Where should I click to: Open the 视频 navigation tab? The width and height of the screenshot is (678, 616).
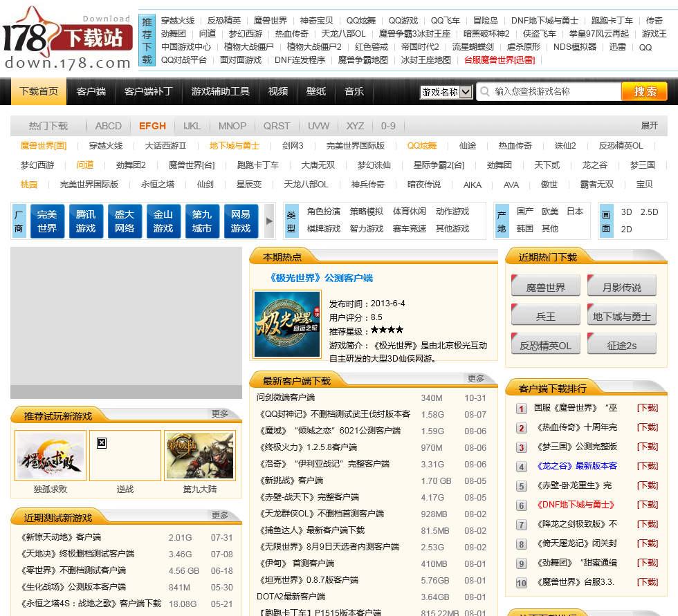tap(277, 91)
